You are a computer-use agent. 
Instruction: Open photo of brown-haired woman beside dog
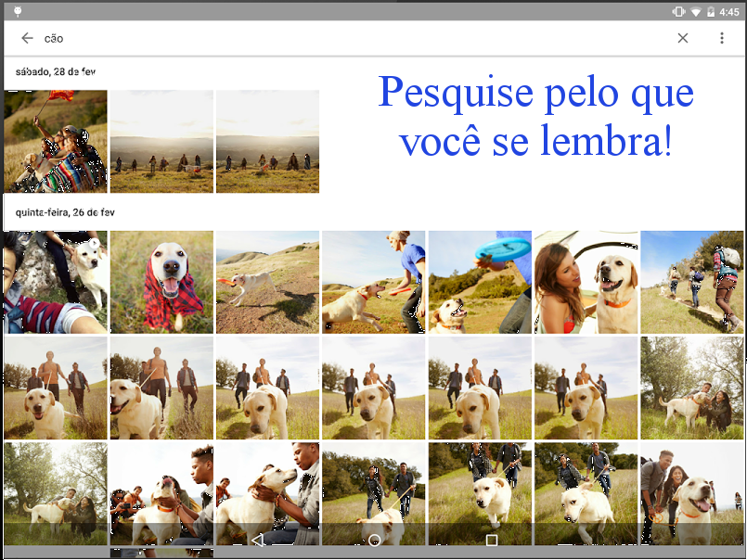click(x=586, y=282)
